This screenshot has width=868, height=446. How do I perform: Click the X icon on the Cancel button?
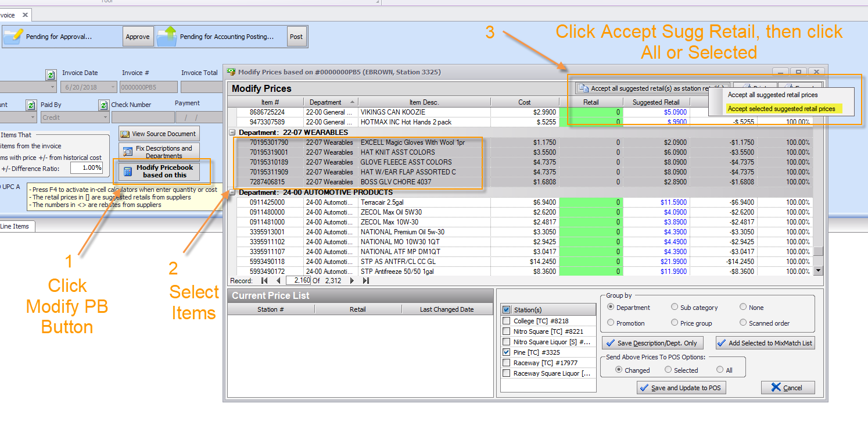point(776,388)
